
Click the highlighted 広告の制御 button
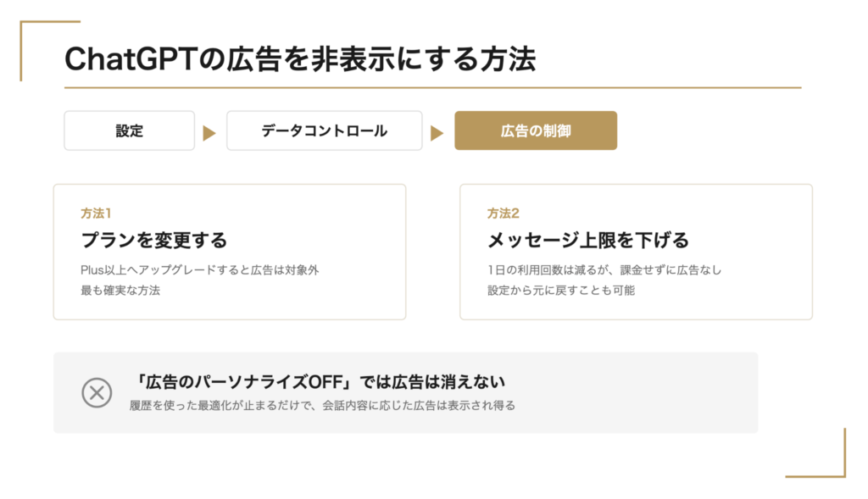(536, 130)
